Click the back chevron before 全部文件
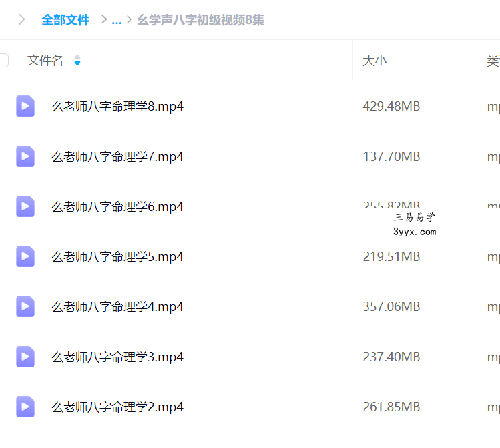Image resolution: width=500 pixels, height=448 pixels. point(21,19)
